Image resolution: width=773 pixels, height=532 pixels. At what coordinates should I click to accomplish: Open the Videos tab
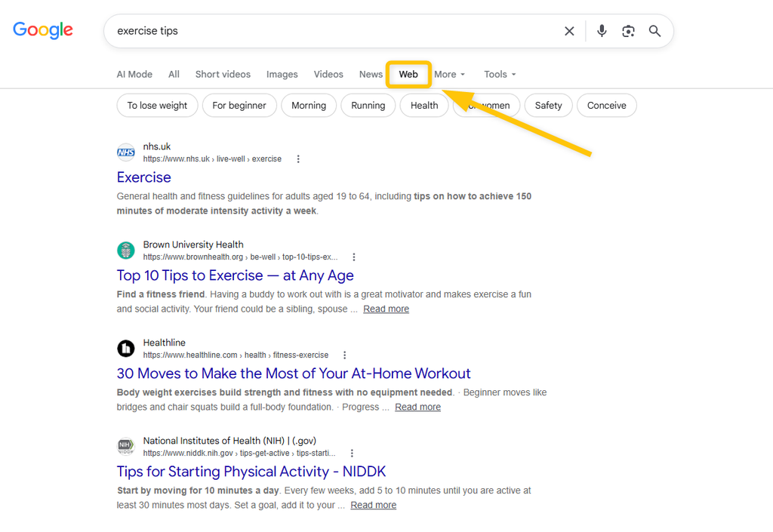click(328, 75)
